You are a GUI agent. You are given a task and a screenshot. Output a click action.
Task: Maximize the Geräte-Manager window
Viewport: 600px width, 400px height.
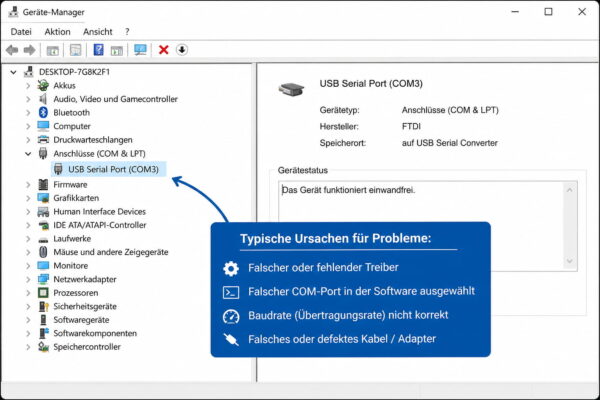point(548,12)
